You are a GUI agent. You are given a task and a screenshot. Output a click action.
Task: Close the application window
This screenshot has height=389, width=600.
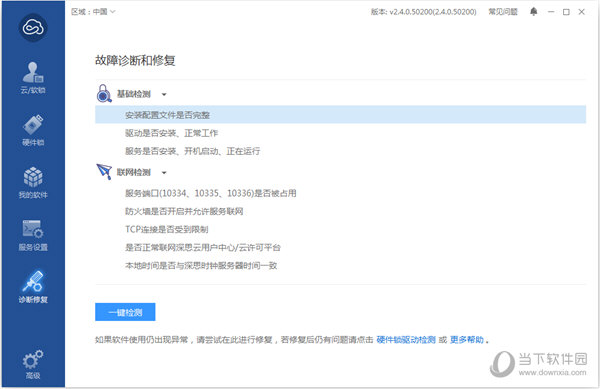tap(582, 12)
